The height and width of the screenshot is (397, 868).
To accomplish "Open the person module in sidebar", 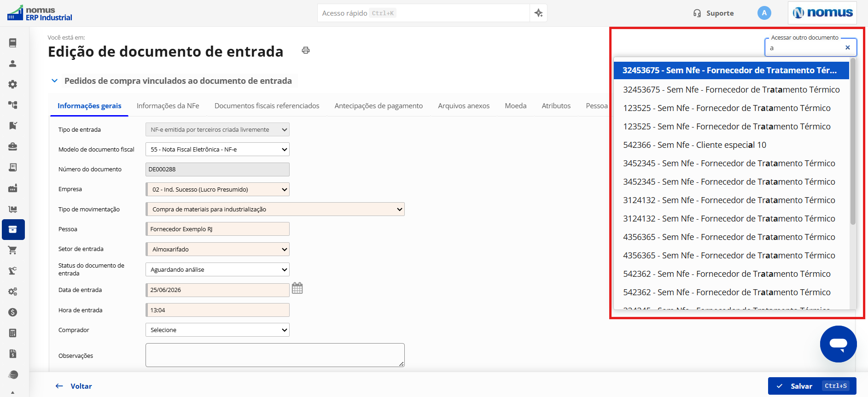I will [x=13, y=64].
